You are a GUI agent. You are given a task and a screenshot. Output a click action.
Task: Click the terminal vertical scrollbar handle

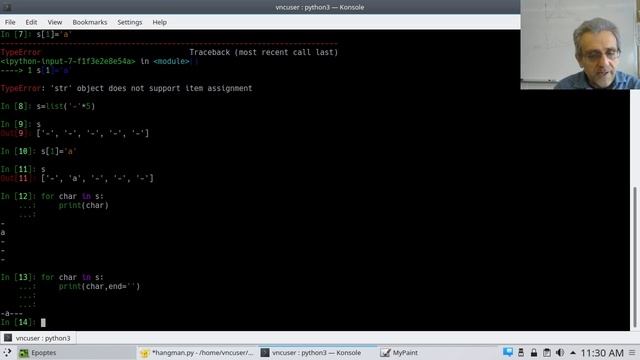[635, 257]
